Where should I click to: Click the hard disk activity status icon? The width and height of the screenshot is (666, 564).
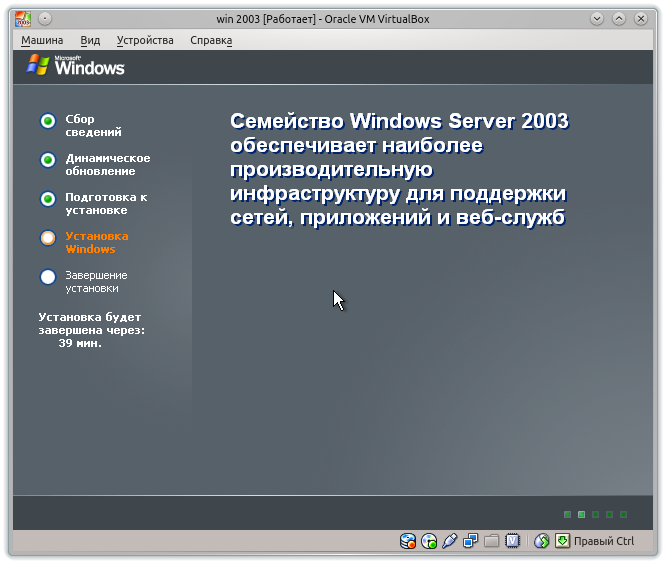click(x=408, y=541)
